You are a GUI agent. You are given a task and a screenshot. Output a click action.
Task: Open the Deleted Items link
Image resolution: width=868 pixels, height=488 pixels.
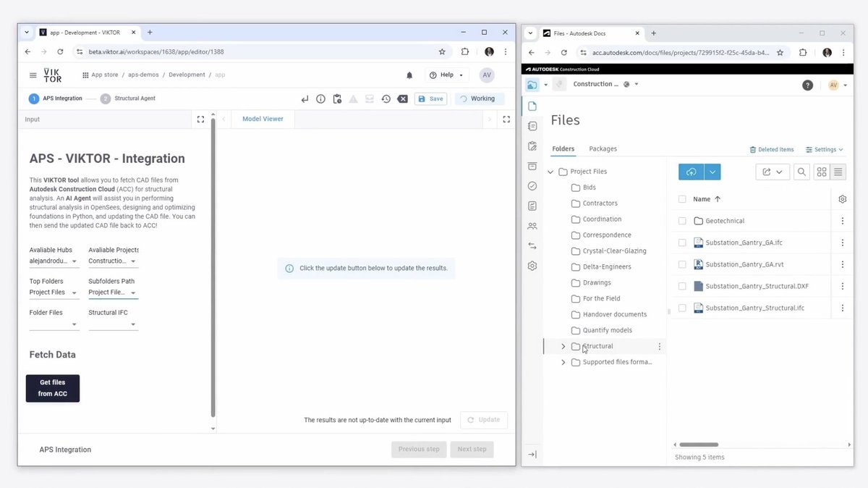click(x=772, y=148)
